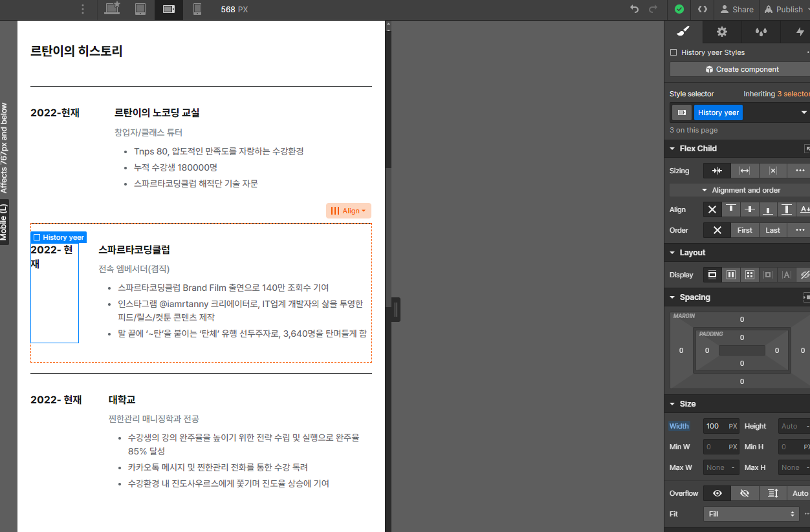This screenshot has width=810, height=532.
Task: Set sizing to shrink if needed
Action: coord(717,171)
